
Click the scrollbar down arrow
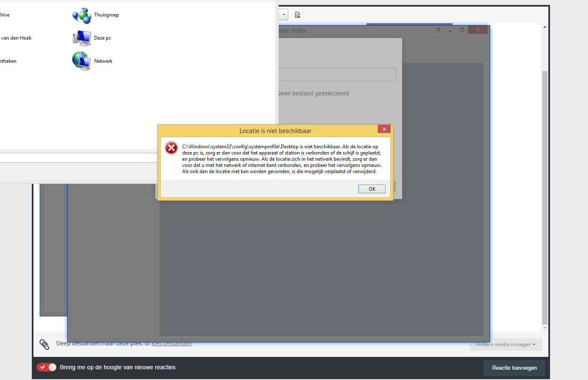point(545,328)
